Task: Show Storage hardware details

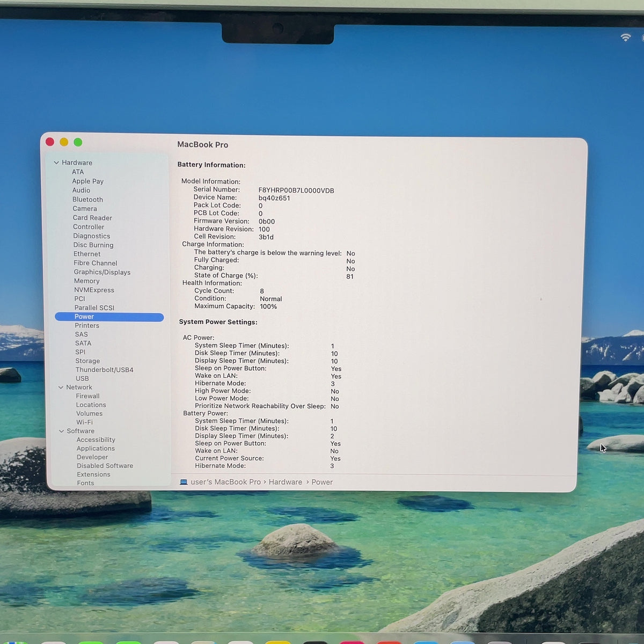Action: 87,361
